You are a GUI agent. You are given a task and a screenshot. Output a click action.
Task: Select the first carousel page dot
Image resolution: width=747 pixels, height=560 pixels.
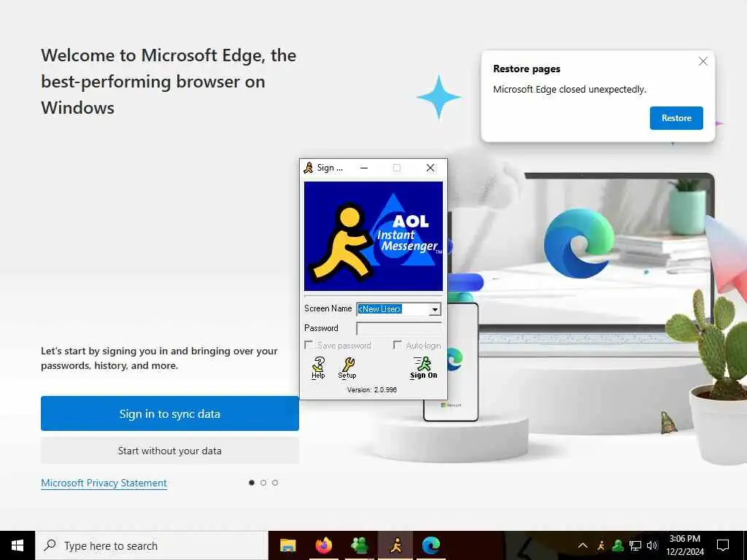[252, 483]
